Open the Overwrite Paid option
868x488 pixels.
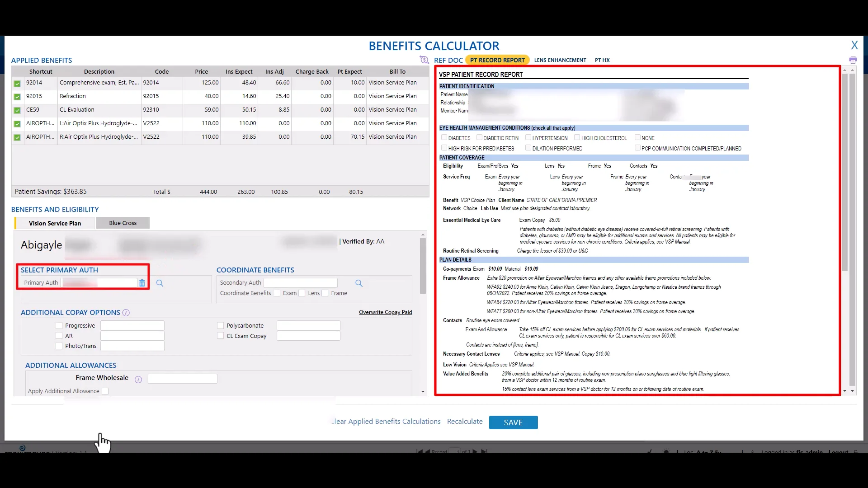coord(385,312)
